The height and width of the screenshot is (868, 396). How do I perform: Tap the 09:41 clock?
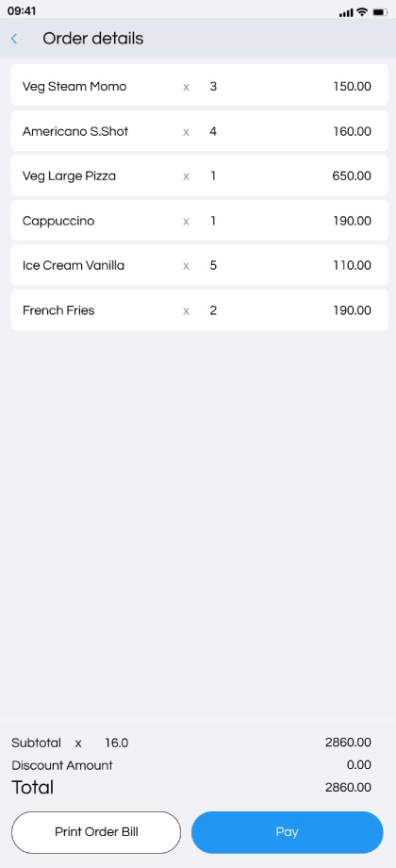(22, 11)
